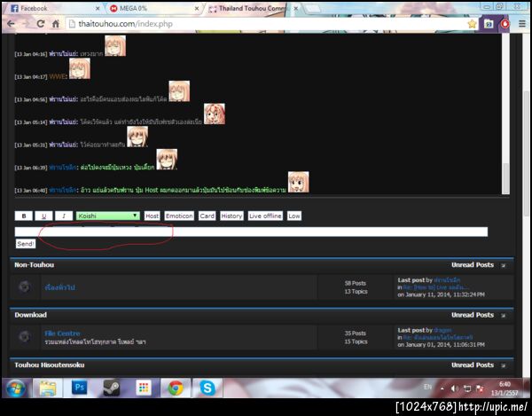Open last post author dragon link
532x416 pixels.
(442, 330)
